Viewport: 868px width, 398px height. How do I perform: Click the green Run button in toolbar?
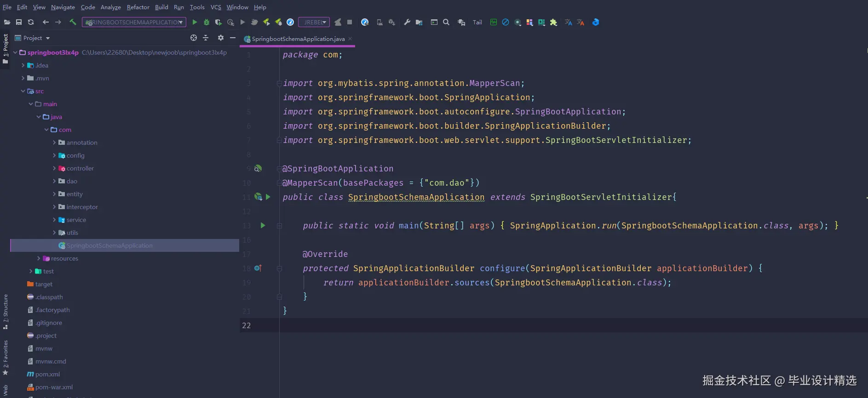coord(195,22)
